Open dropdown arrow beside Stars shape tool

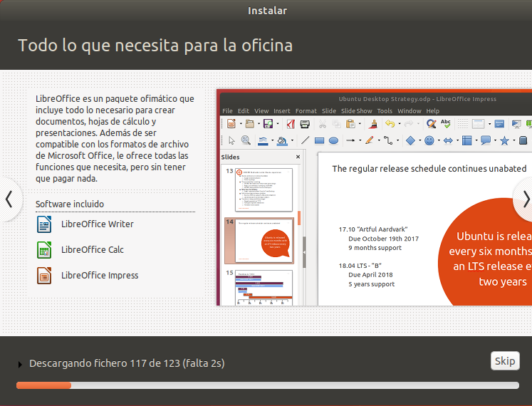514,140
